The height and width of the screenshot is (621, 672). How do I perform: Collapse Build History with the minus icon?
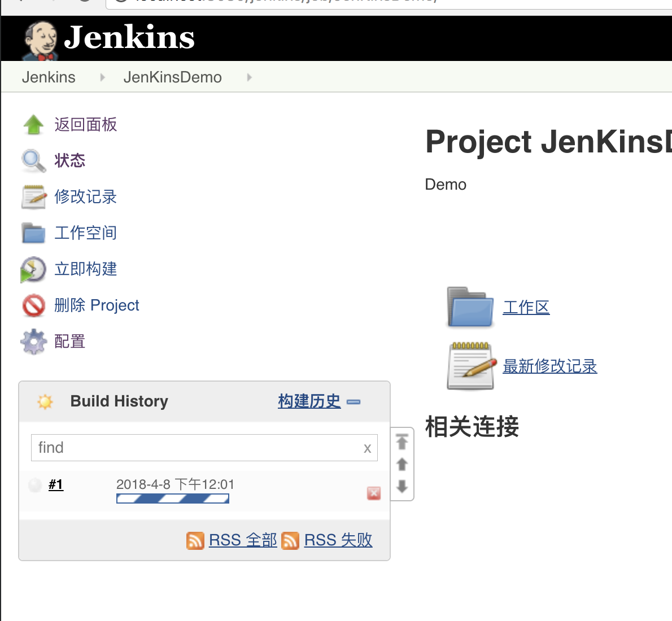pos(354,402)
